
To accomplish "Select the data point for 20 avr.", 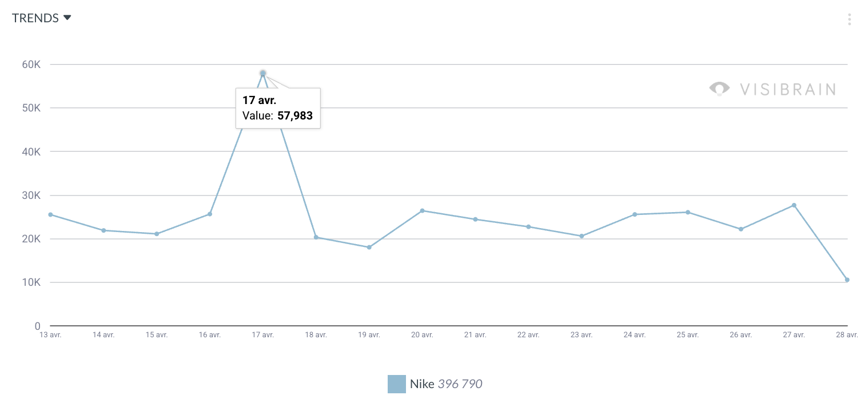I will coord(422,210).
